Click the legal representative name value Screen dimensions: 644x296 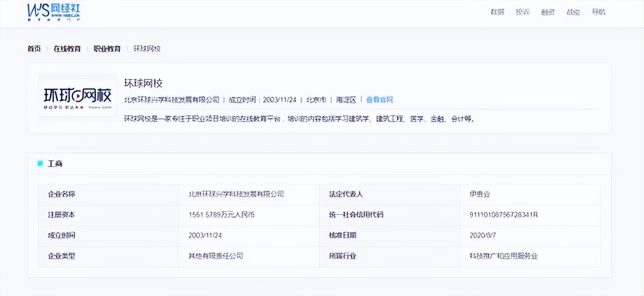coord(480,194)
